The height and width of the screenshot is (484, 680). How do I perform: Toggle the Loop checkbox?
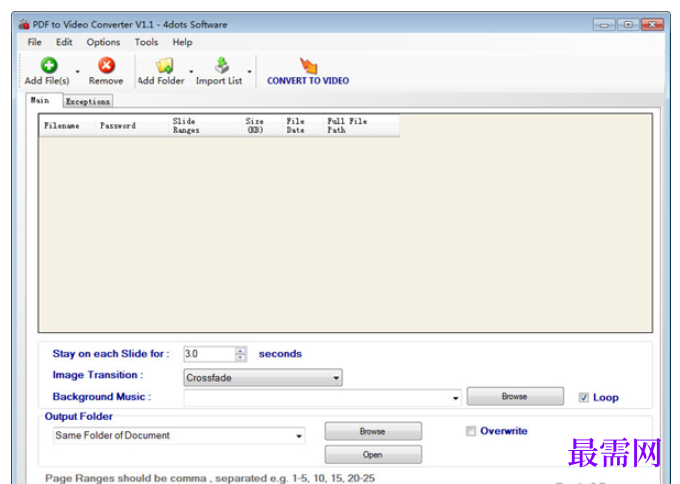584,398
